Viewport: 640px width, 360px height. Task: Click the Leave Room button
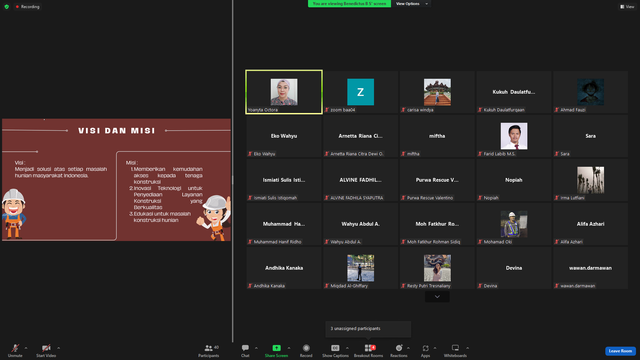[x=620, y=351]
